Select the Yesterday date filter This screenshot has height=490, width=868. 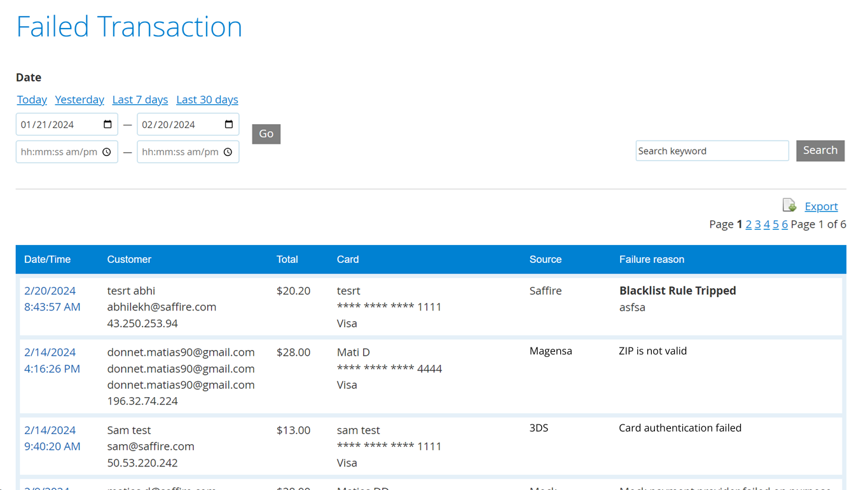tap(79, 99)
